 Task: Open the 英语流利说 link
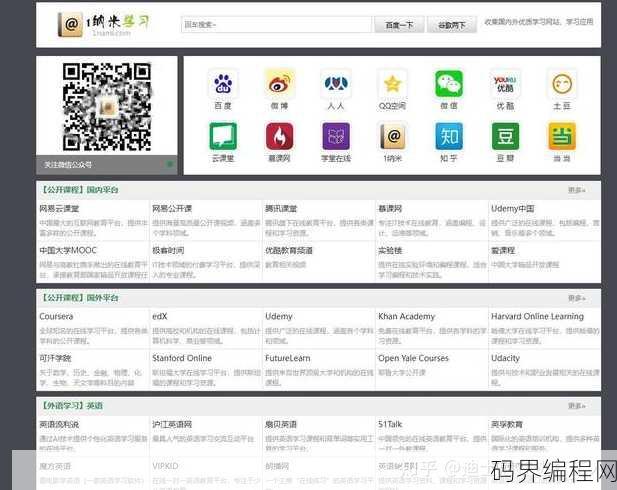tap(59, 425)
